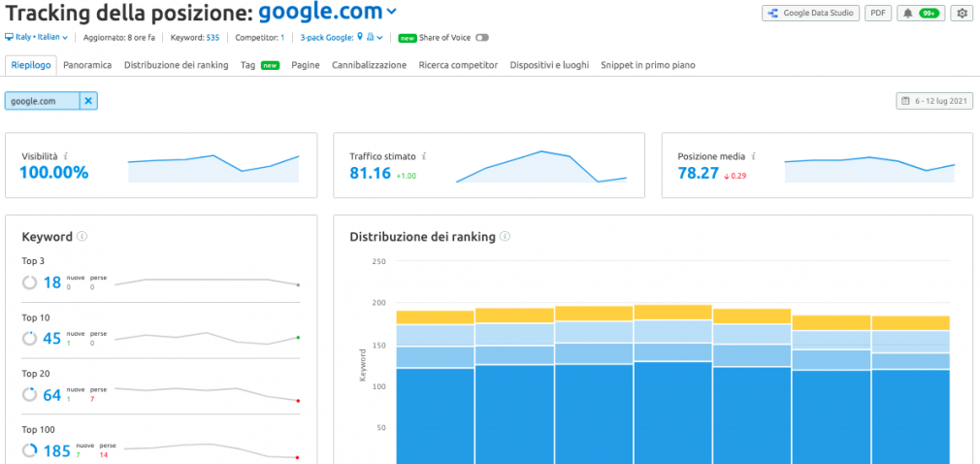Screen dimensions: 980x464
Task: Open date range 6 - 12 lug 2021
Action: click(x=933, y=101)
